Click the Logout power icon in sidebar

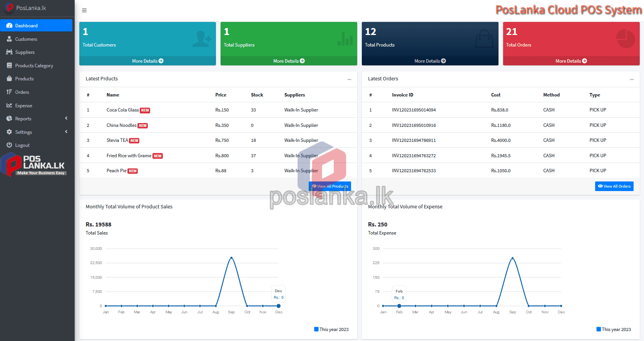9,145
